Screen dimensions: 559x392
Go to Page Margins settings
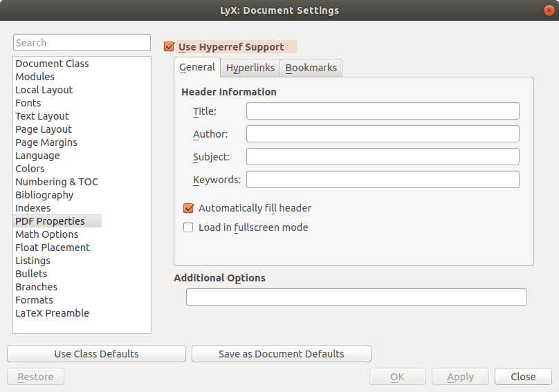pyautogui.click(x=46, y=142)
